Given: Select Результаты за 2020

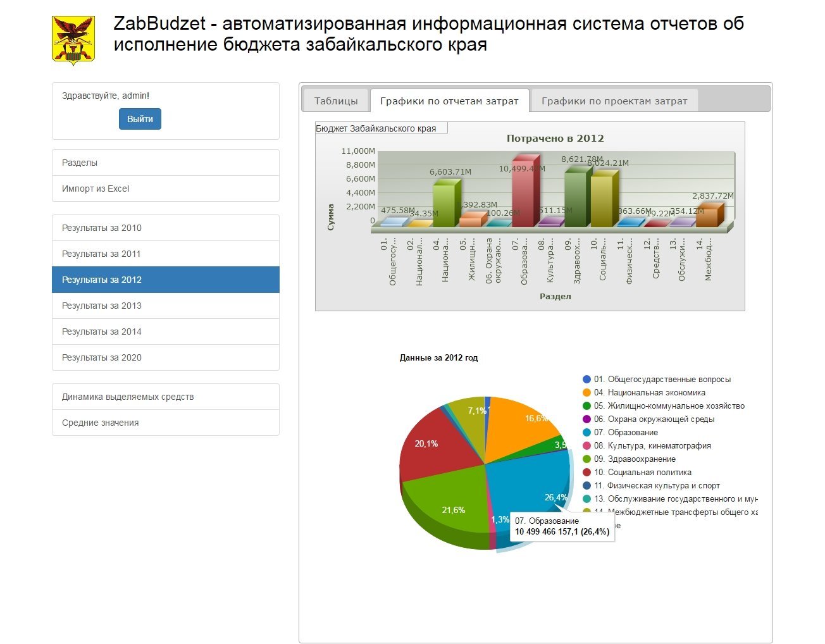Looking at the screenshot, I should tap(166, 357).
